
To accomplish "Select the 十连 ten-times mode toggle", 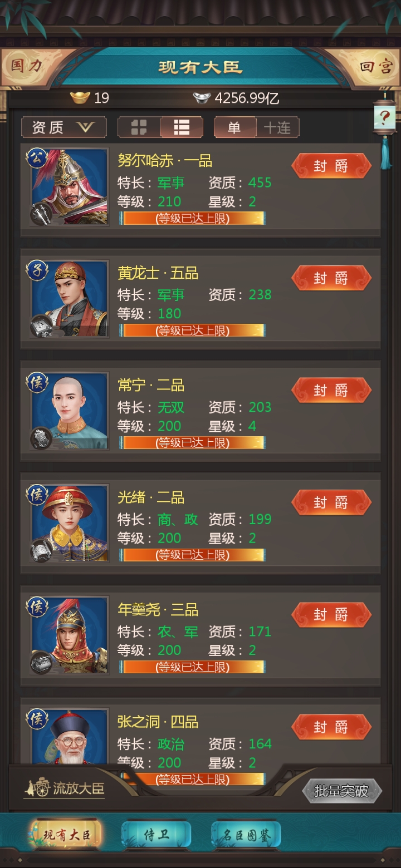I will [277, 127].
